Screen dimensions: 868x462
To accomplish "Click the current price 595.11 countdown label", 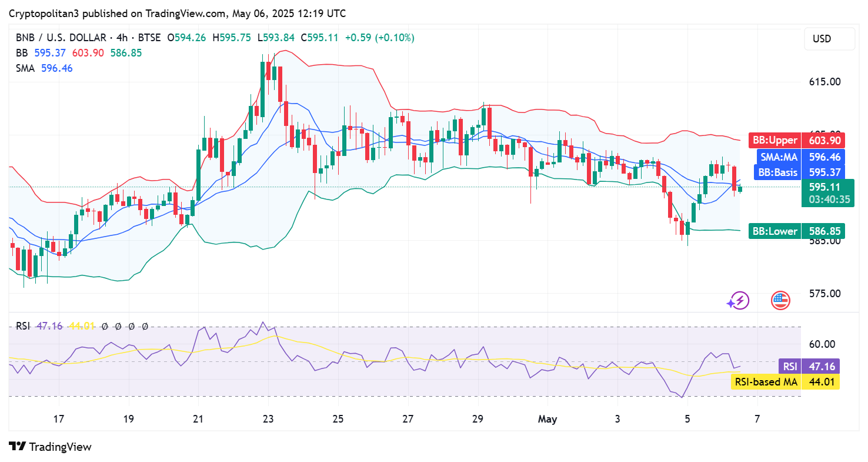I will tap(829, 193).
